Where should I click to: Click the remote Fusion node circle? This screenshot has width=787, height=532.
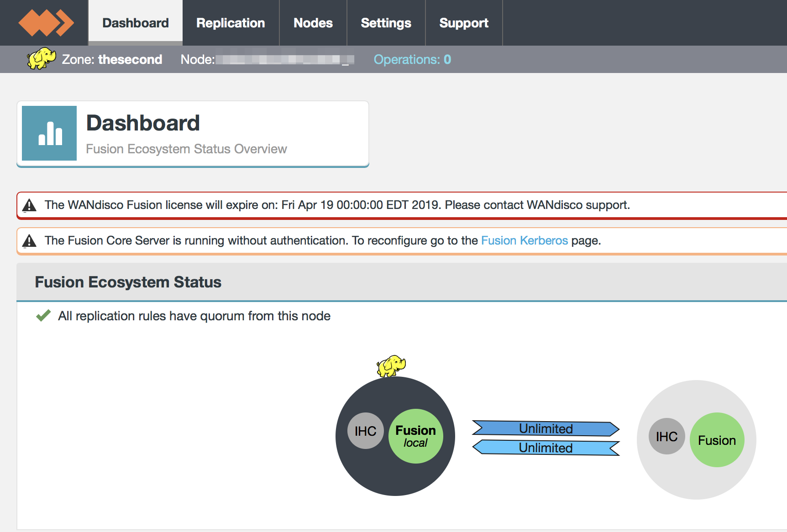717,440
